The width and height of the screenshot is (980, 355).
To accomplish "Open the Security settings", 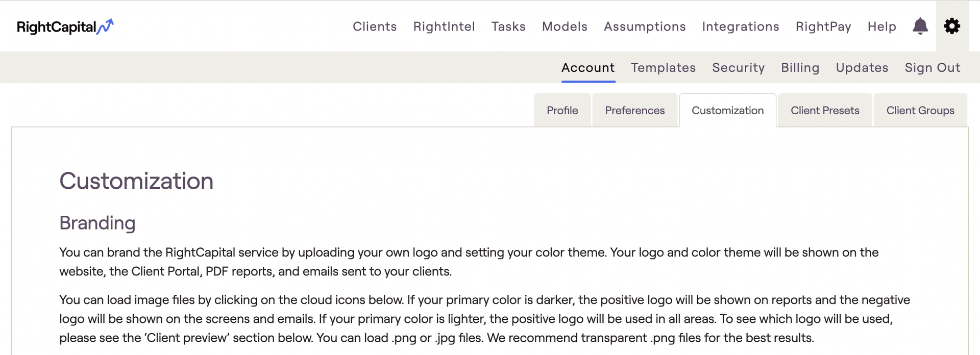I will pyautogui.click(x=738, y=67).
